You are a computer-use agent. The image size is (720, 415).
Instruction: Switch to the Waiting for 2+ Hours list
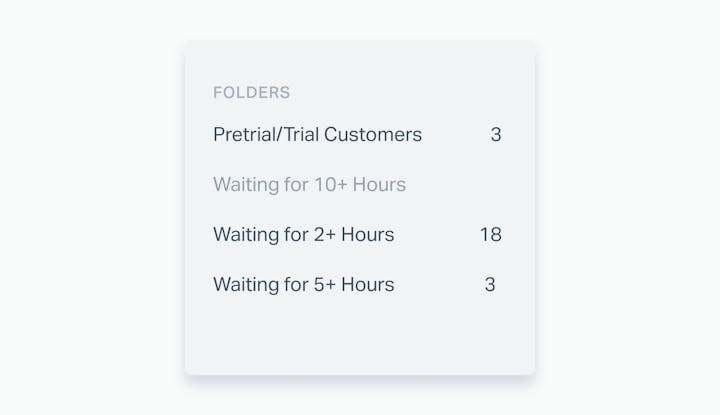[303, 235]
